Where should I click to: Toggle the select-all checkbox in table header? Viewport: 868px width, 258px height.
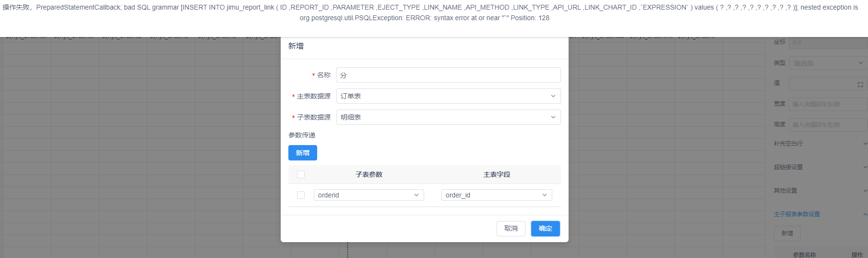[301, 174]
